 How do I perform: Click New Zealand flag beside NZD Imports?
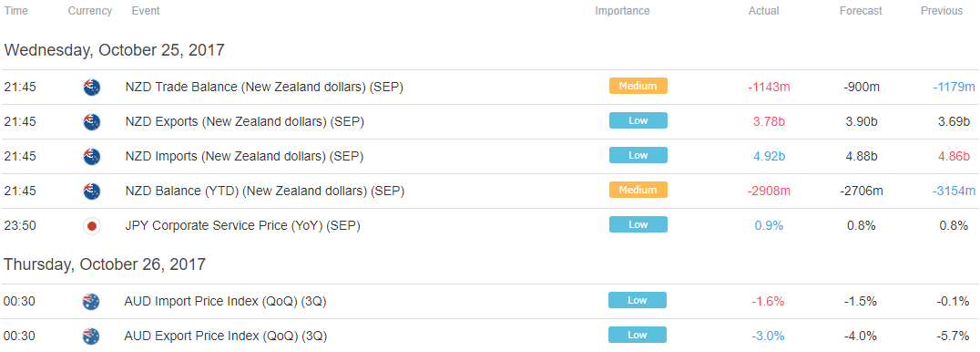(92, 157)
